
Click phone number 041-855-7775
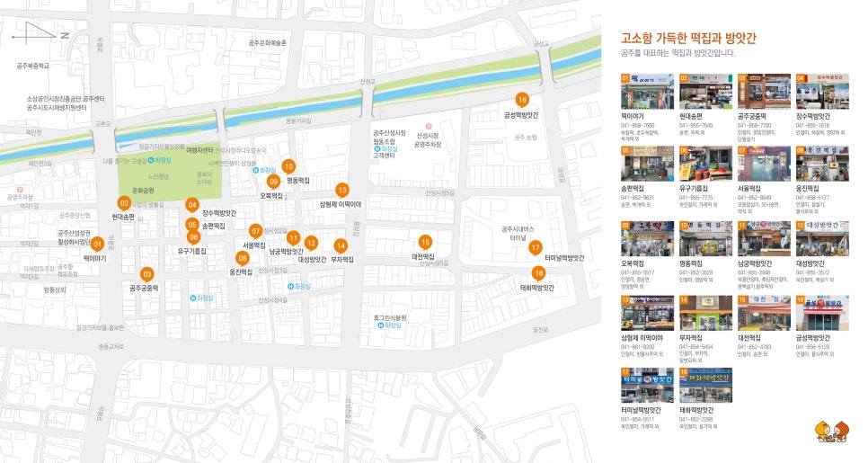click(x=695, y=198)
